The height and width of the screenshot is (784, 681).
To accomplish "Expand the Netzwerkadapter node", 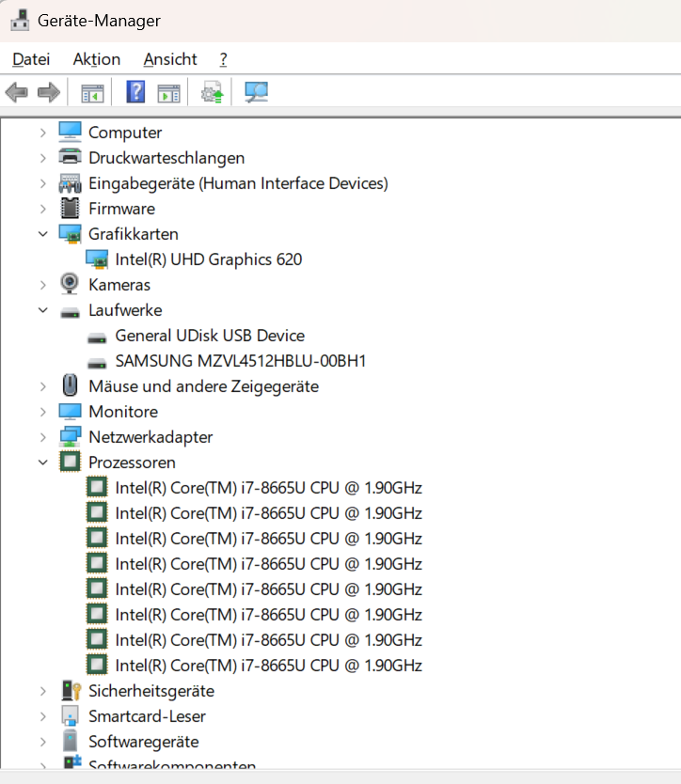I will tap(43, 437).
